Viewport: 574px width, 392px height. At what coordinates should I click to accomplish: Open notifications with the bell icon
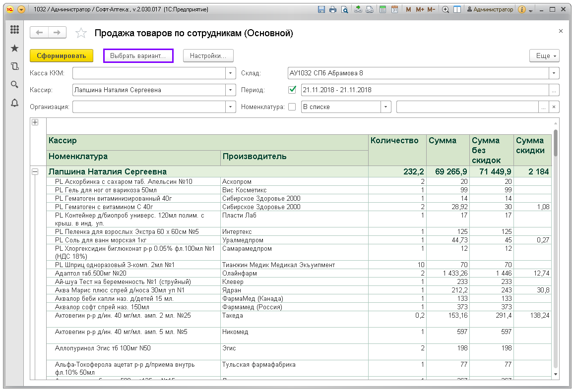click(x=14, y=103)
